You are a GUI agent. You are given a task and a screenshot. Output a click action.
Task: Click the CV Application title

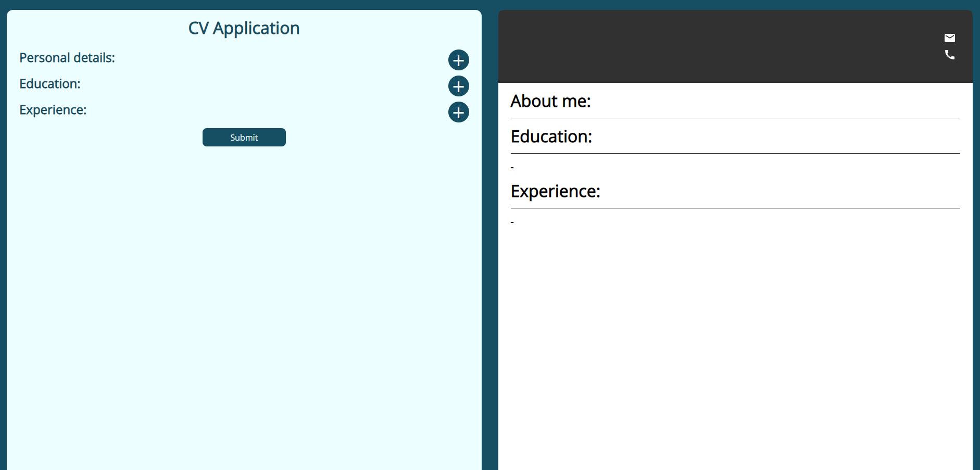click(x=244, y=28)
